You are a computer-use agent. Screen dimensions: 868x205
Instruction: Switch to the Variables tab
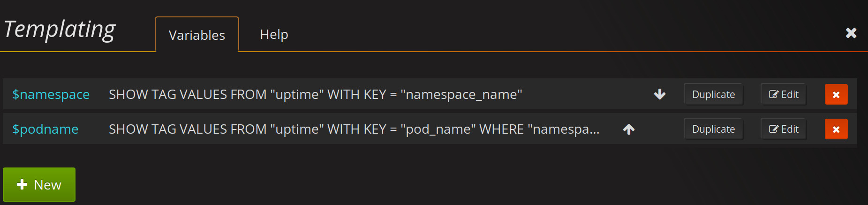click(x=197, y=35)
